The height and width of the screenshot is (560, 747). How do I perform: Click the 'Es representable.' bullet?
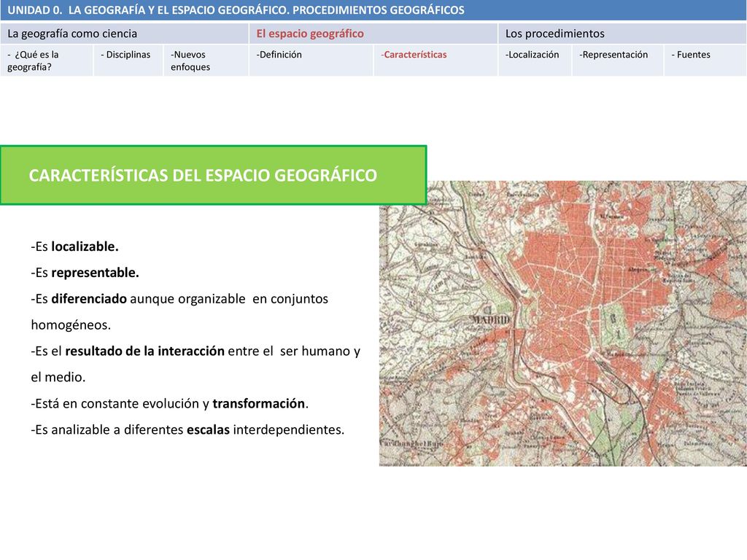[85, 273]
